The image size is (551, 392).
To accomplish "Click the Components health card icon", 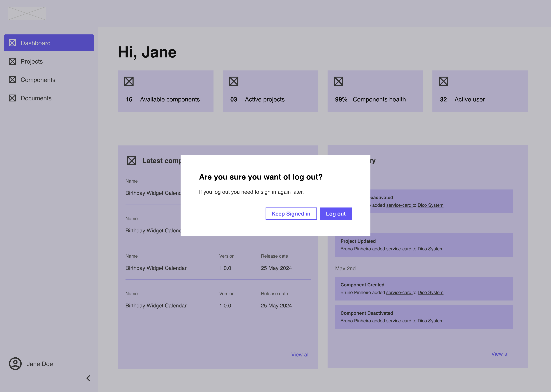I will coord(338,81).
